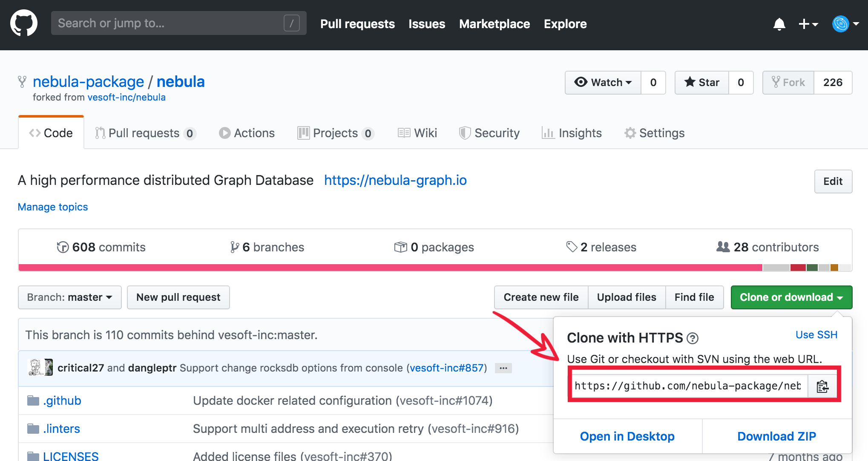
Task: Click New pull request button
Action: (x=178, y=297)
